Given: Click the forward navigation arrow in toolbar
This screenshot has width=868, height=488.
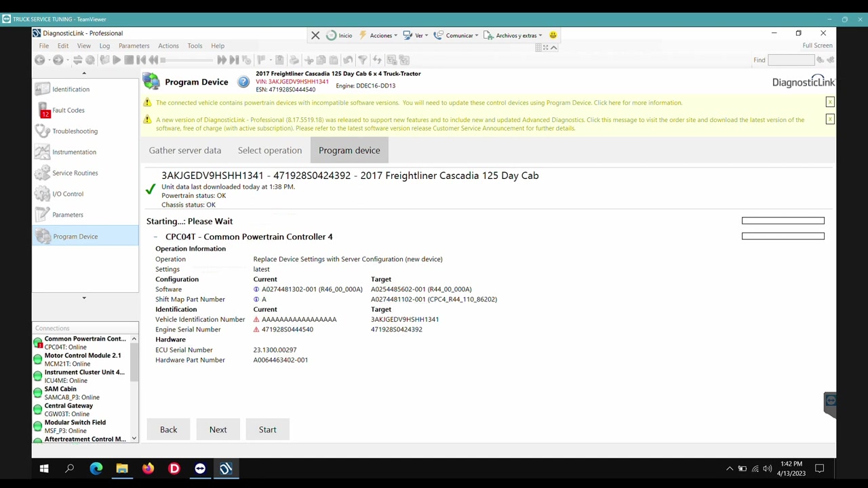Looking at the screenshot, I should tap(58, 60).
